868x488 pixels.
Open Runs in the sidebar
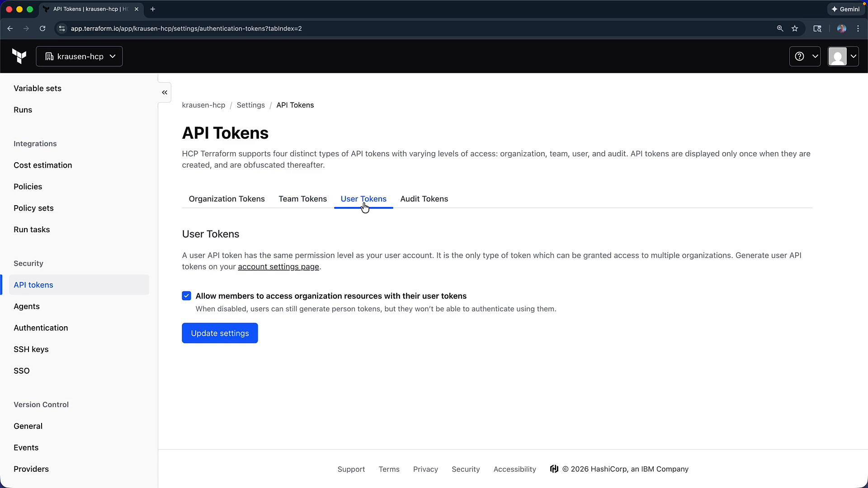click(23, 110)
